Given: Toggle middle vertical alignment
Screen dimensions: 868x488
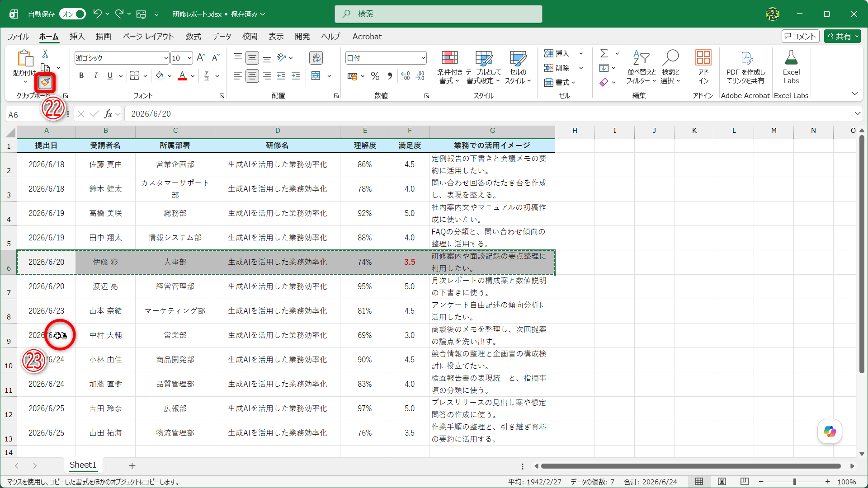Looking at the screenshot, I should [252, 57].
